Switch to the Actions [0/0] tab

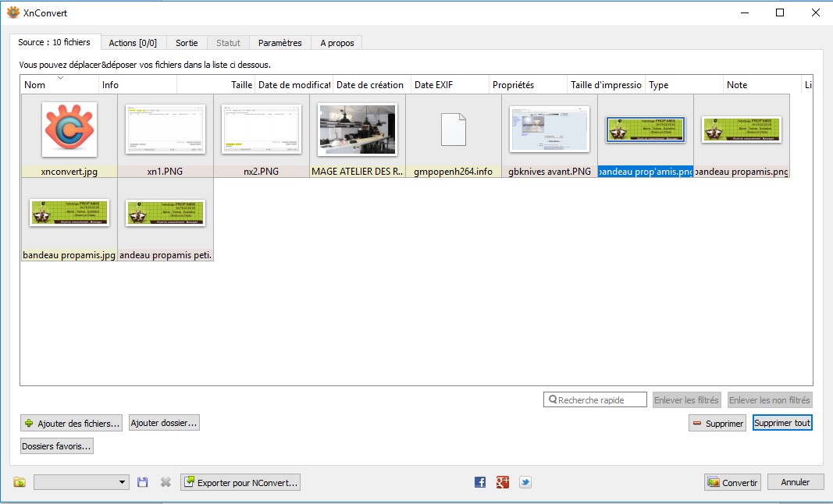point(133,43)
